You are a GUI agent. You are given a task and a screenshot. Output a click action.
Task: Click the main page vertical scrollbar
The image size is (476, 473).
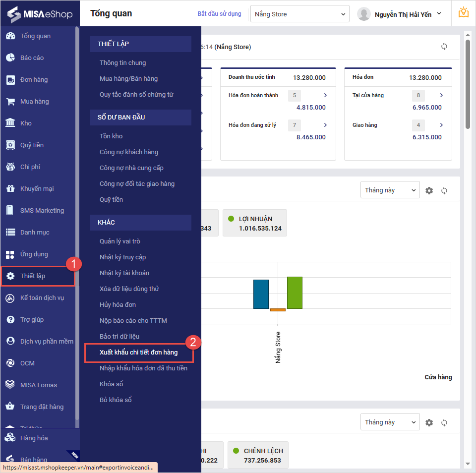click(468, 84)
